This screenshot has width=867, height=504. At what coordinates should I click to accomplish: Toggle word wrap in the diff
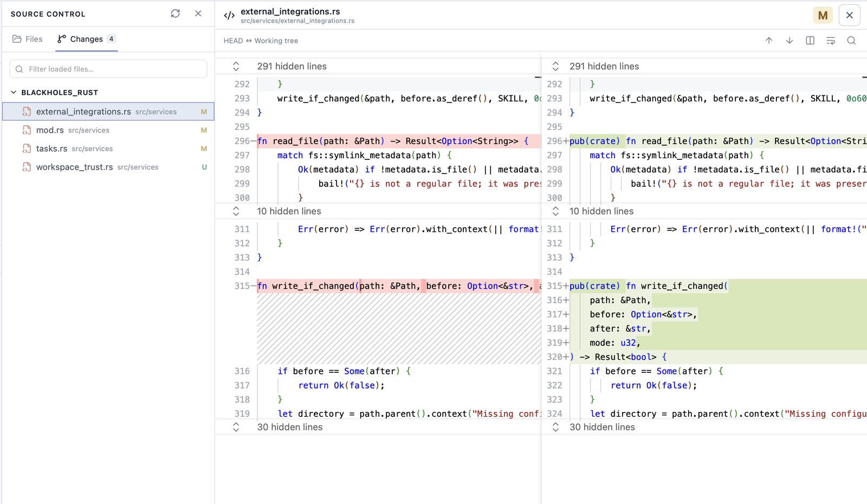click(x=831, y=41)
